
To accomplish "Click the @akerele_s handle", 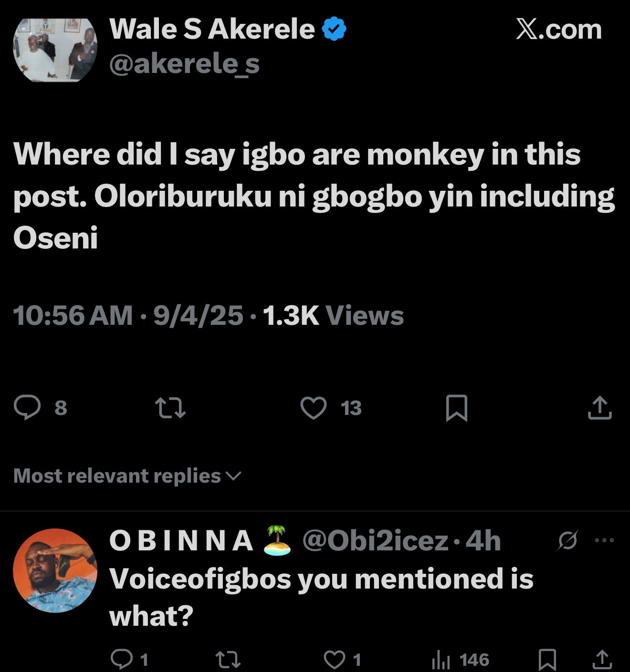I will point(184,64).
